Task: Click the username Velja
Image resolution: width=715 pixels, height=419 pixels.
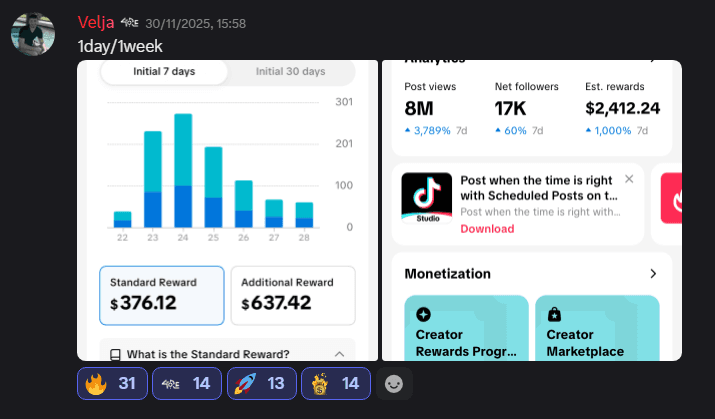Action: click(96, 22)
